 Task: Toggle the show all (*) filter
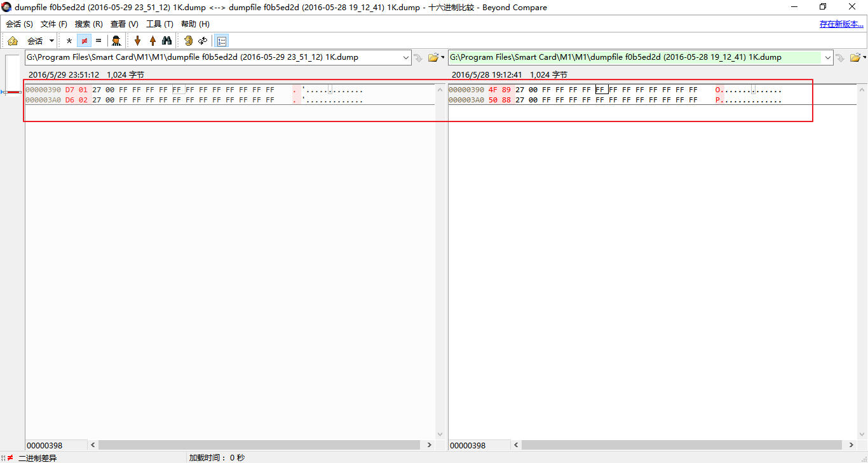(x=69, y=41)
